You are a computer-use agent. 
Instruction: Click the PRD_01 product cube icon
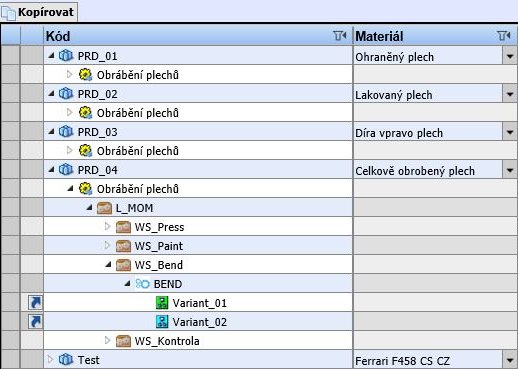[x=66, y=56]
